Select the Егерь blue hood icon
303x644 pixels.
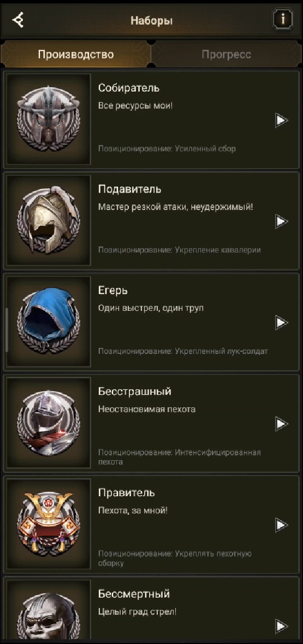(x=49, y=322)
